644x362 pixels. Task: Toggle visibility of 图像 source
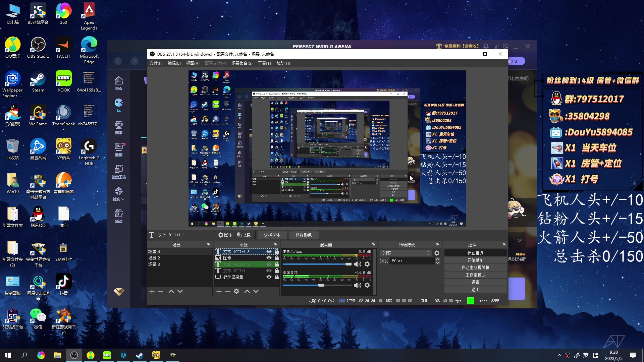pos(269,258)
